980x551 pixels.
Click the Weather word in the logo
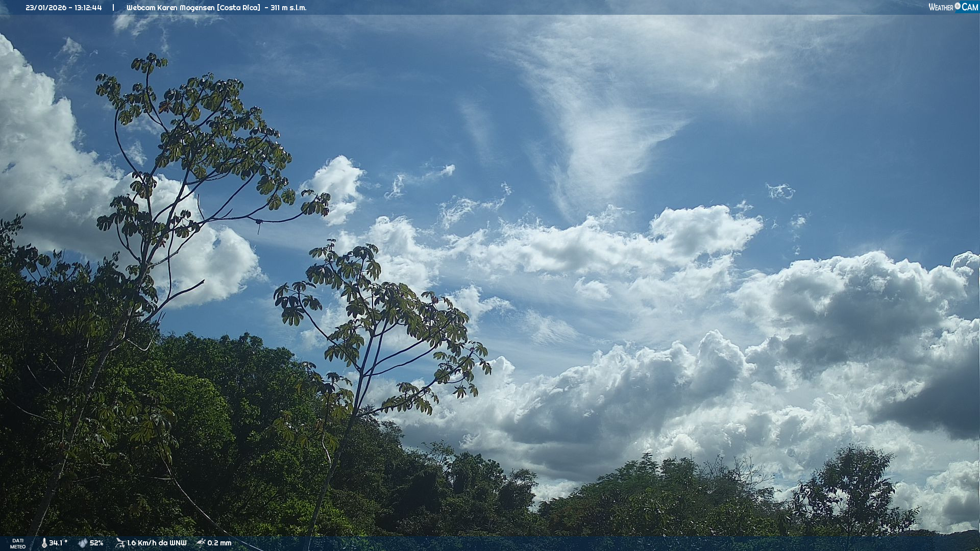point(941,7)
